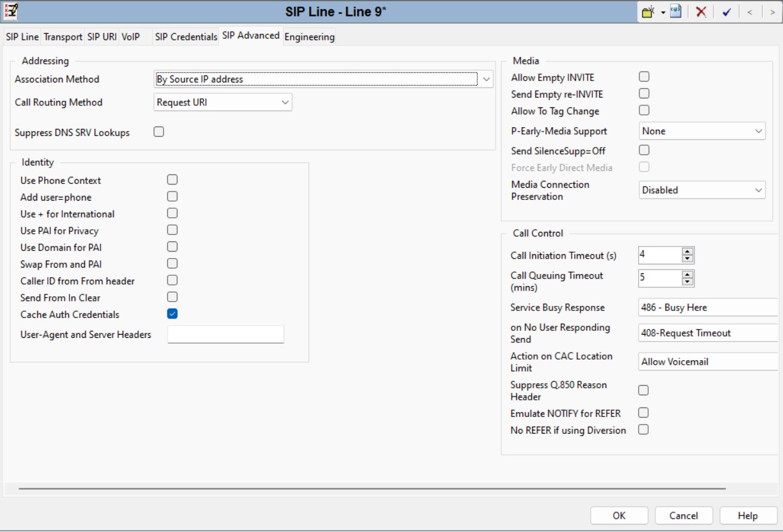Increase Call Initiation Timeout with up arrow
Image resolution: width=783 pixels, height=532 pixels.
tap(687, 252)
